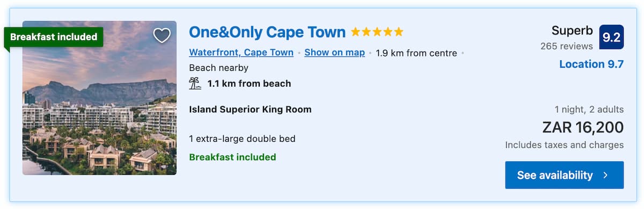
Task: Click the palm tree beach icon
Action: pos(195,83)
